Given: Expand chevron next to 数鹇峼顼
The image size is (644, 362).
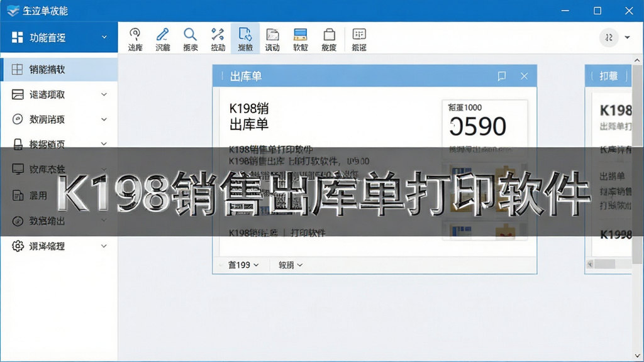Looking at the screenshot, I should (104, 119).
